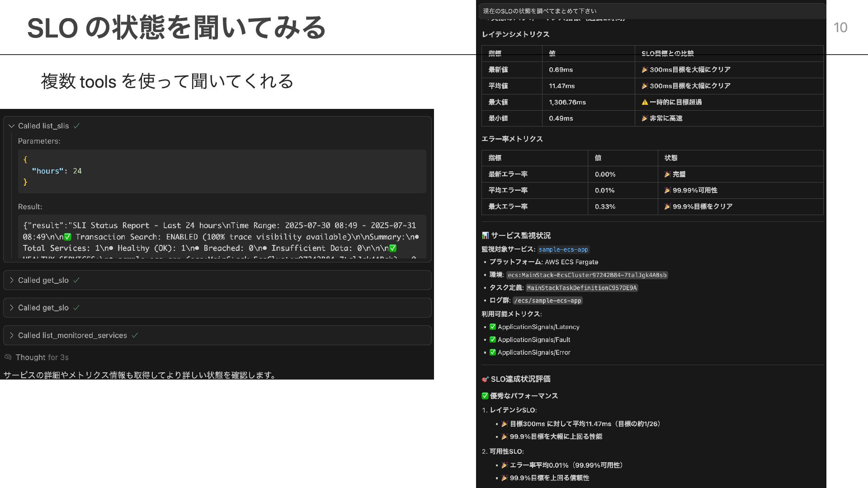
Task: Click the Thought for 3s brain icon
Action: pos(8,357)
